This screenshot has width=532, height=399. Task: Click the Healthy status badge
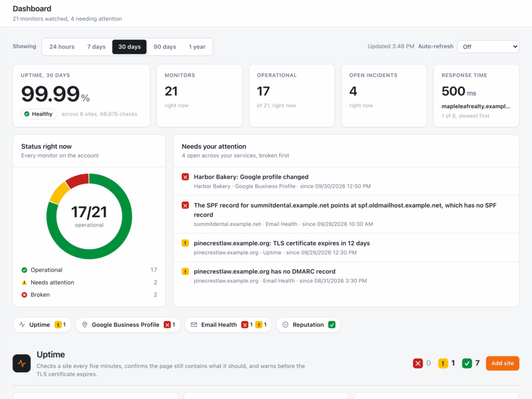[x=39, y=114]
